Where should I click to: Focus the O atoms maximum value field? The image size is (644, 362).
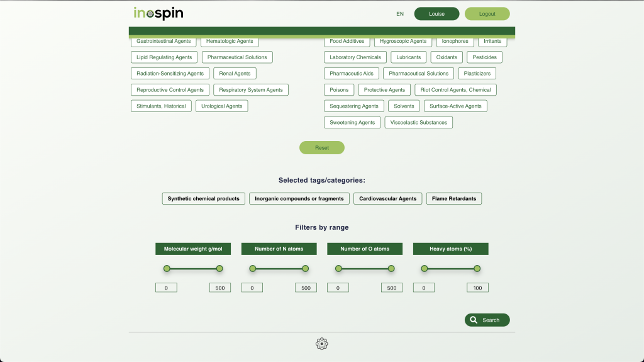click(x=392, y=288)
